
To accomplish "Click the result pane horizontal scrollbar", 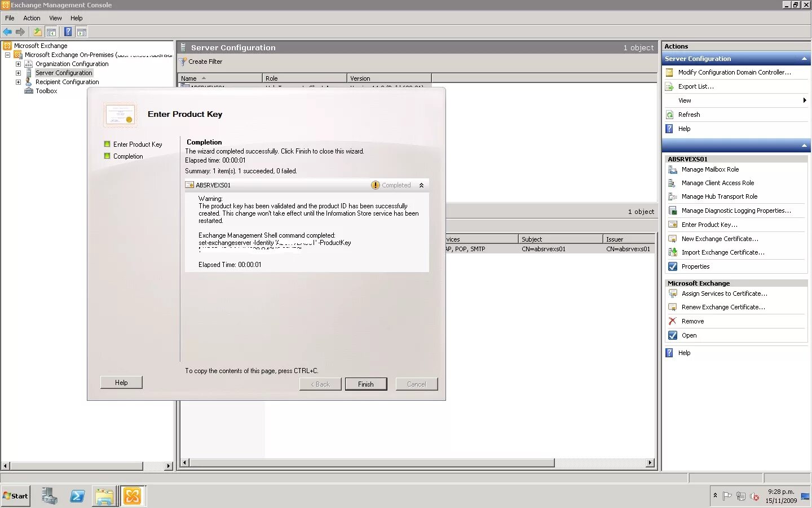I will coord(372,463).
